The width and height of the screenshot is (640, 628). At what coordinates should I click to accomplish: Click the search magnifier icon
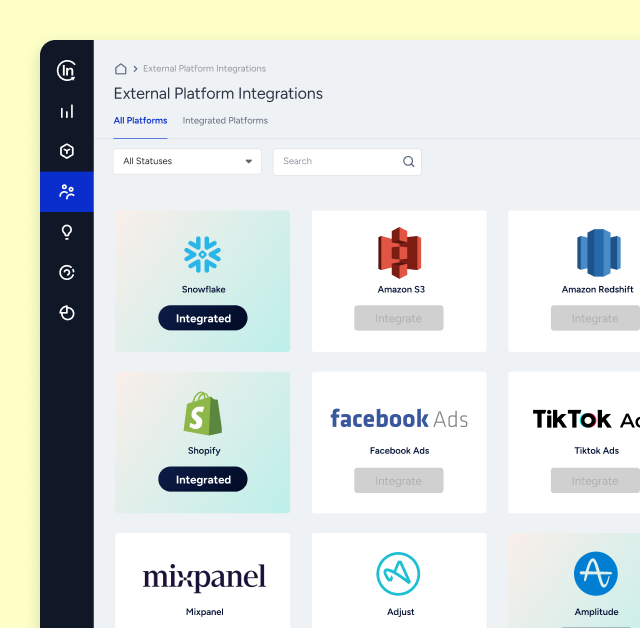[408, 162]
